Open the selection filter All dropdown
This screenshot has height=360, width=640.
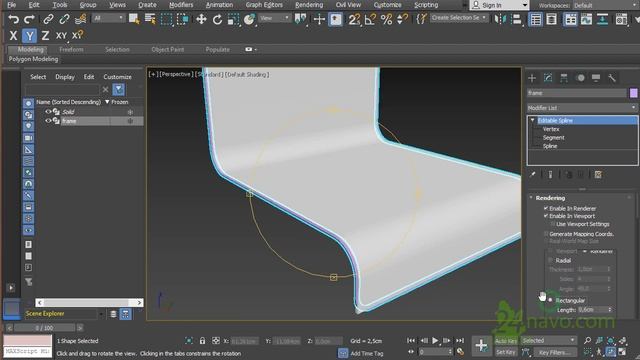pyautogui.click(x=108, y=18)
